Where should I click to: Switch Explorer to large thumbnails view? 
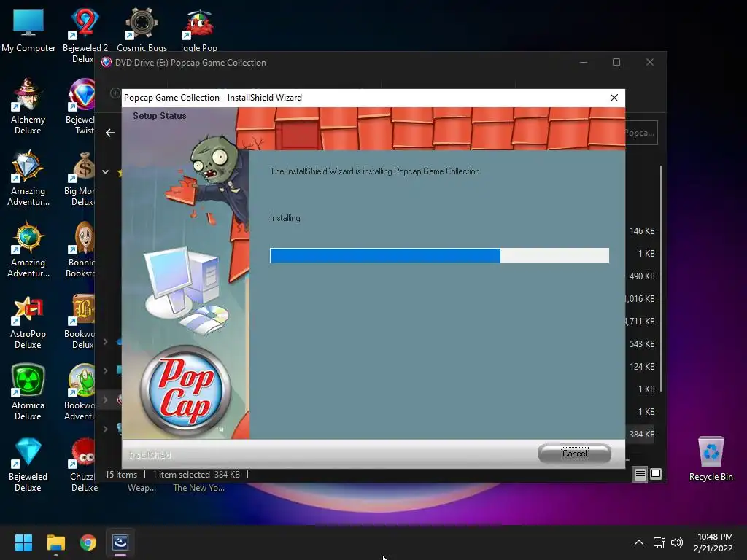click(656, 474)
